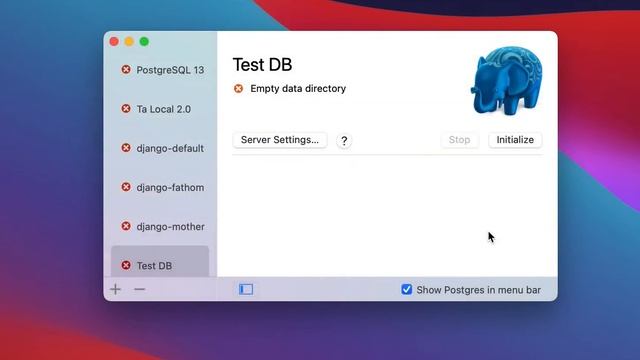Image resolution: width=640 pixels, height=360 pixels.
Task: Click the red status icon beside django-mother
Action: [x=126, y=226]
